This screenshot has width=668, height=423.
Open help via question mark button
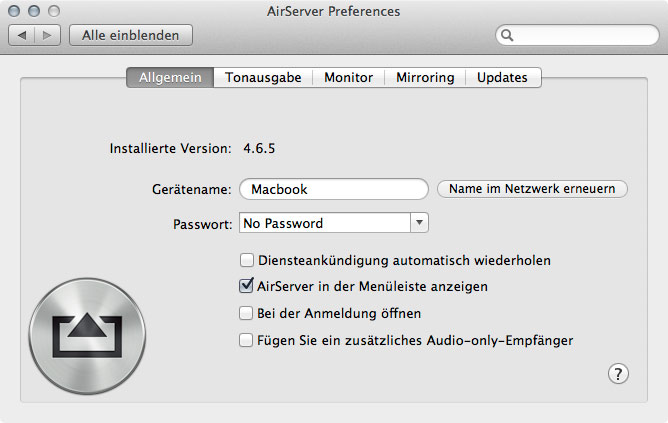click(618, 374)
